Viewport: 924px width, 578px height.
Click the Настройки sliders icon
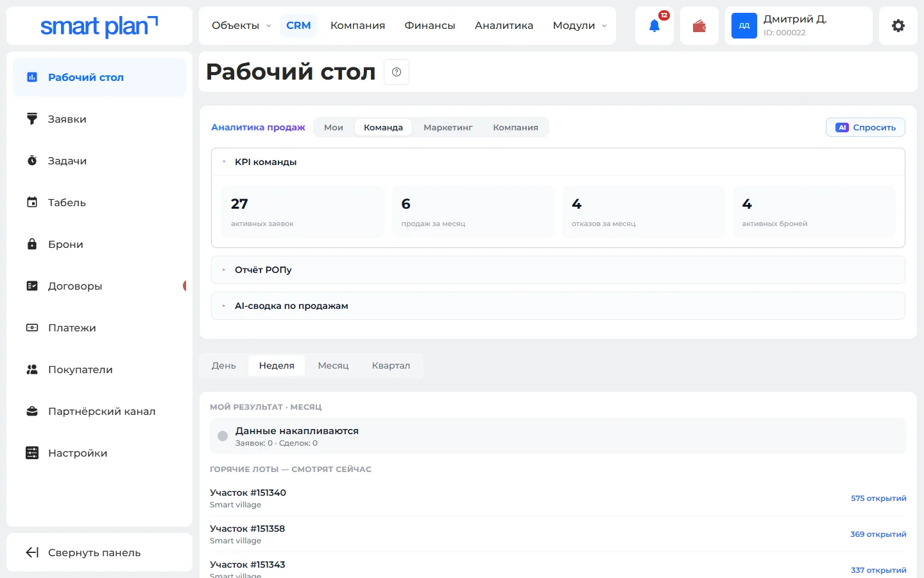[32, 453]
